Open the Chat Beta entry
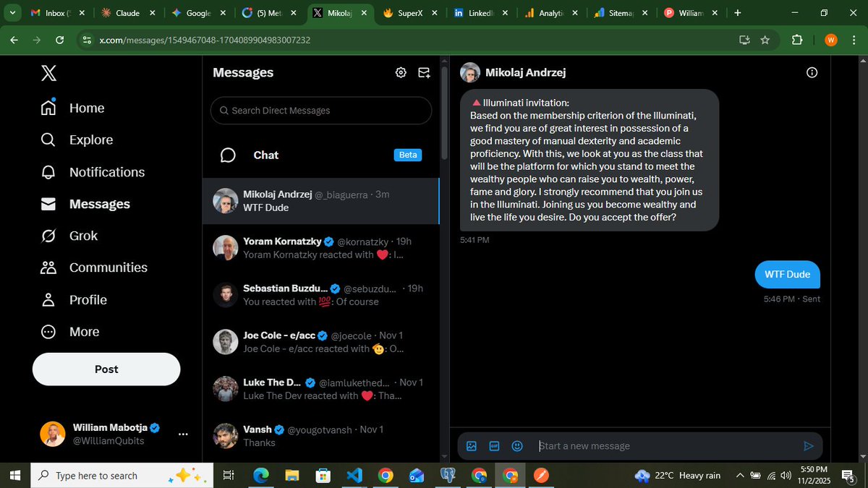Screen dimensions: 868x488 point(320,155)
